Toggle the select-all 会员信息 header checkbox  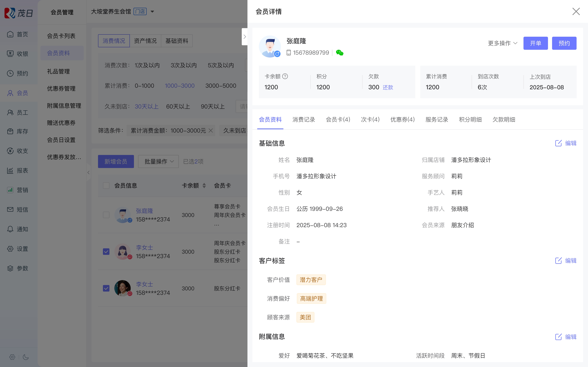106,186
